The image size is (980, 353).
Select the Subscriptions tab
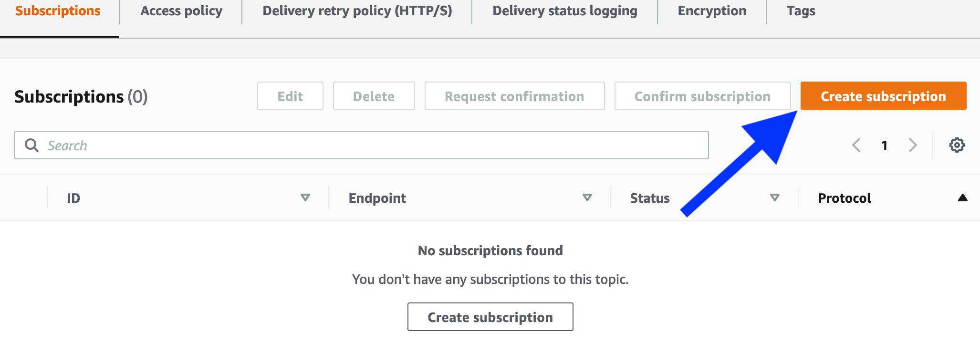click(58, 11)
